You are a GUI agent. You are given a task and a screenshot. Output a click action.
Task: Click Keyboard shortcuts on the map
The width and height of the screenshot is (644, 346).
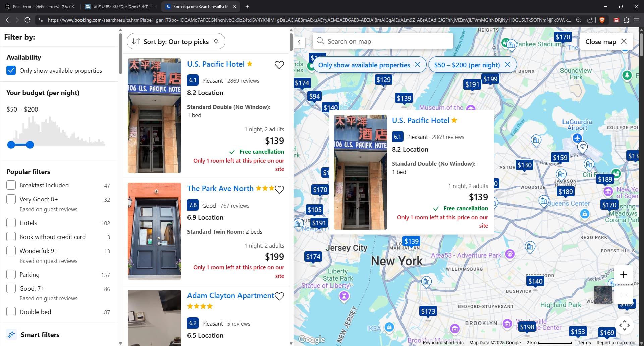tap(443, 343)
